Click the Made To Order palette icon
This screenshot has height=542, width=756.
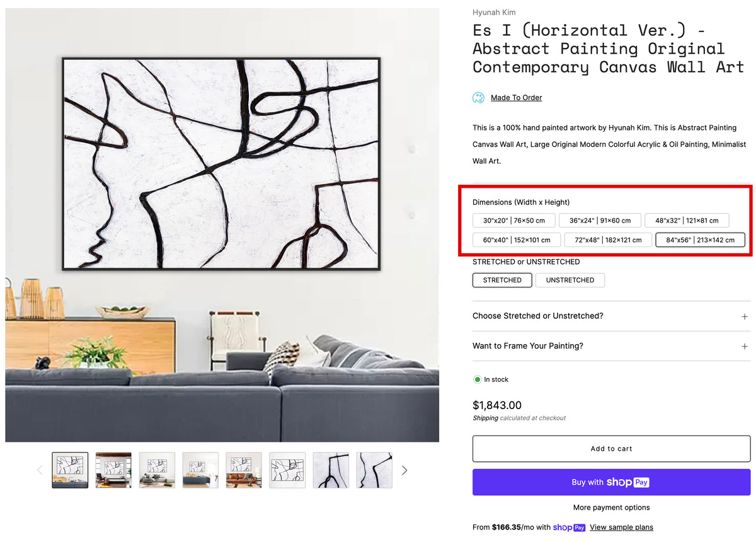(x=478, y=98)
